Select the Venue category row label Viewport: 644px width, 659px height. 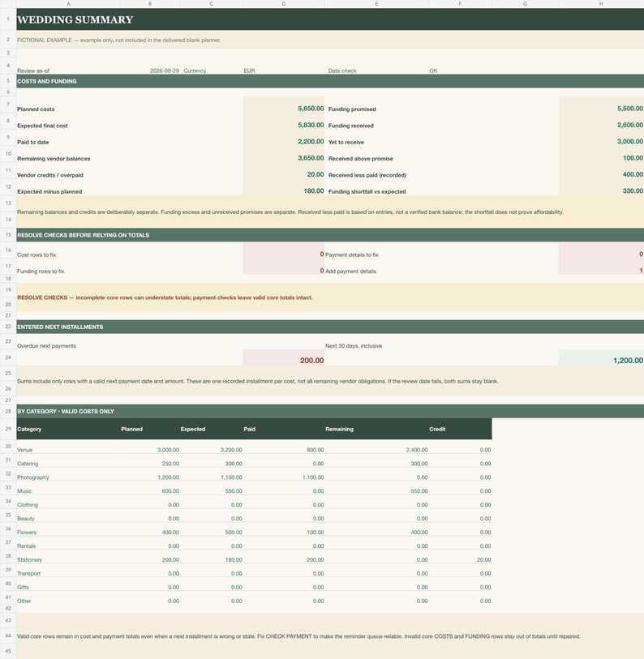(24, 450)
